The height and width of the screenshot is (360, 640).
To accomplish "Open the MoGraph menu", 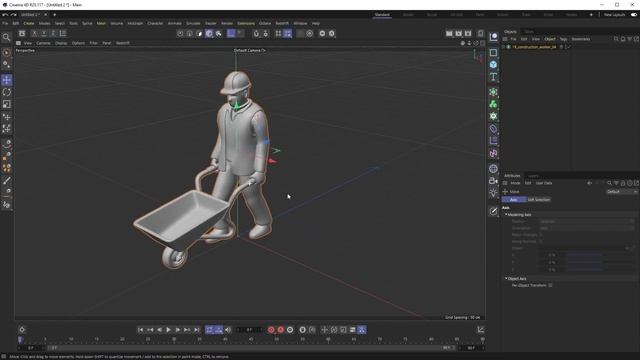I will pos(135,24).
